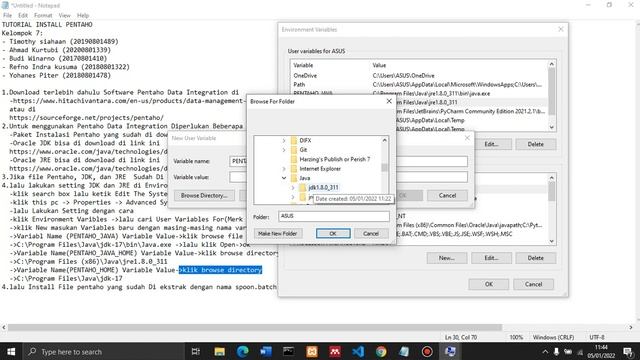Image resolution: width=640 pixels, height=360 pixels.
Task: Select the jdk1.8.0_311 folder name
Action: (323, 187)
